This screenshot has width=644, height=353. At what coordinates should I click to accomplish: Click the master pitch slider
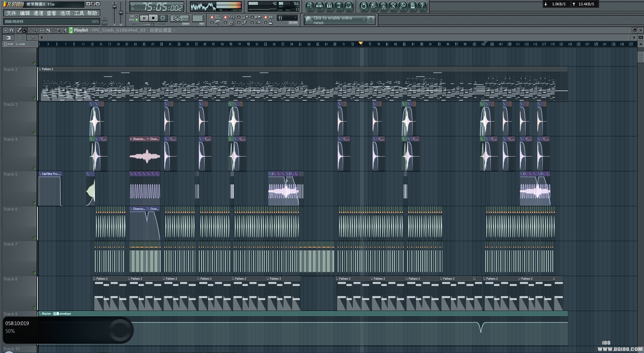point(121,13)
